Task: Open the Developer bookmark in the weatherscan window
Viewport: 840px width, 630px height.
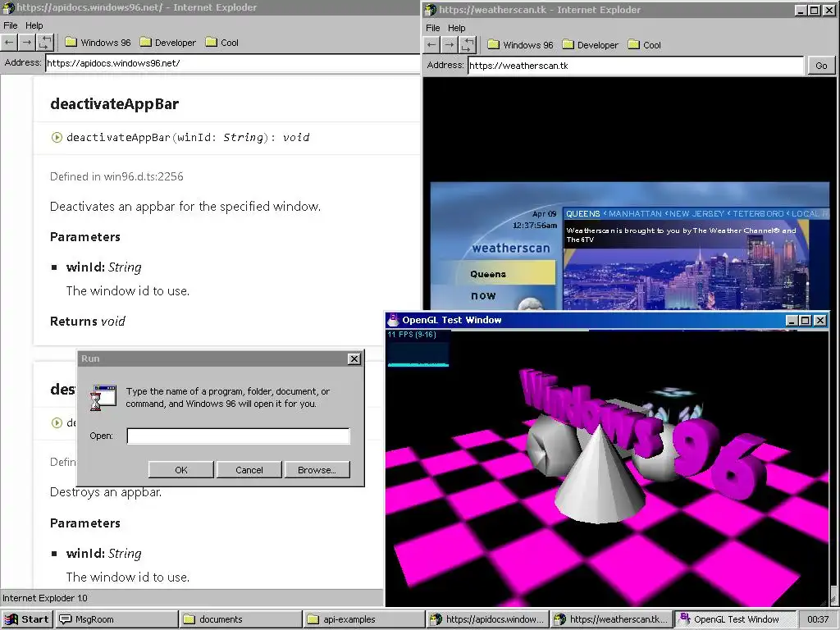Action: click(x=591, y=45)
